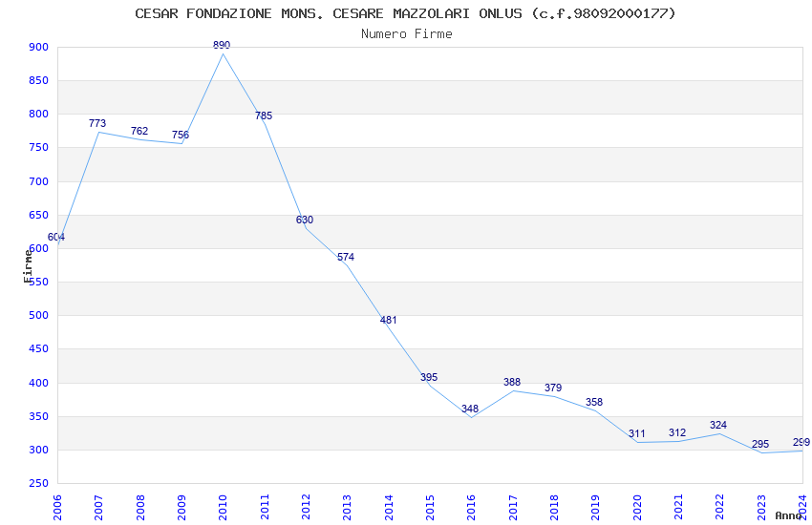812x525 pixels.
Task: Click the 700 y-axis tick label
Action: click(39, 181)
